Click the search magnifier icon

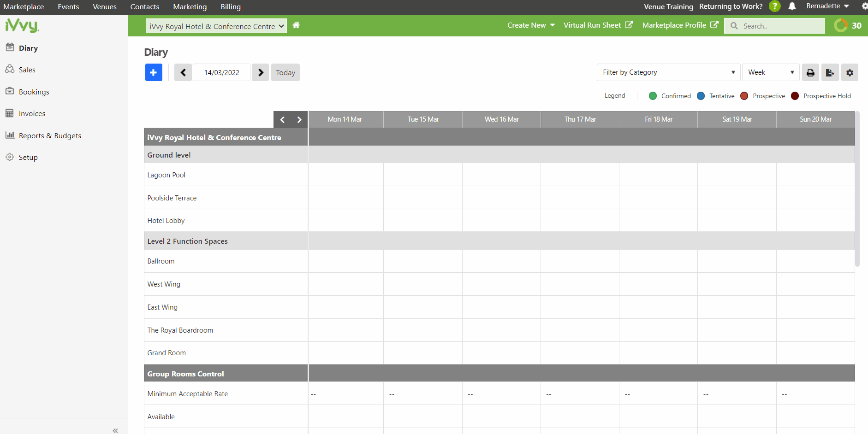pyautogui.click(x=734, y=26)
